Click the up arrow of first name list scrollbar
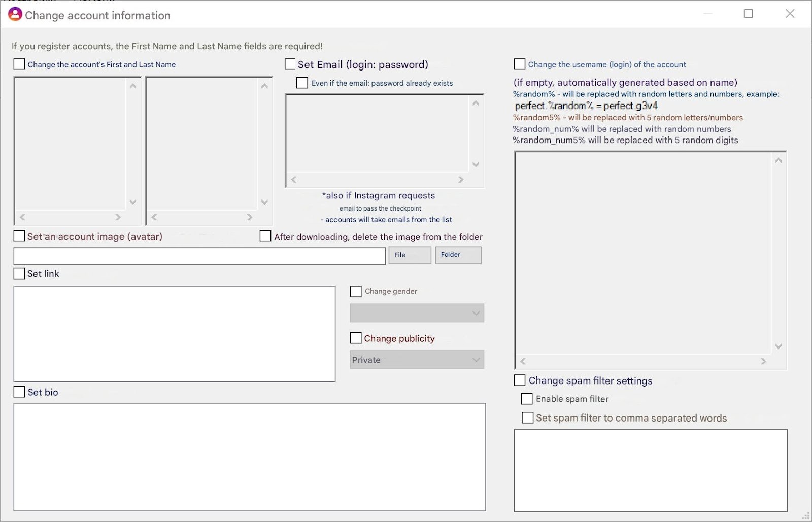 click(133, 86)
